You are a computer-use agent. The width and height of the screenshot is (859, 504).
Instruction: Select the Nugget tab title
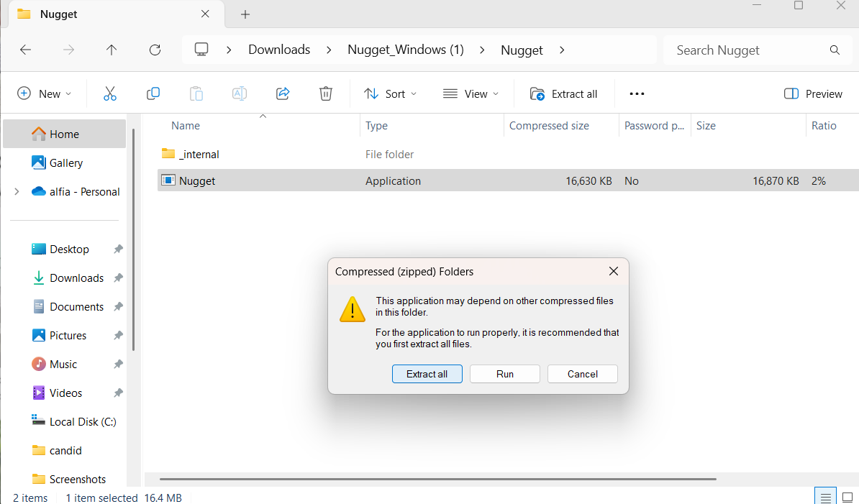(58, 14)
